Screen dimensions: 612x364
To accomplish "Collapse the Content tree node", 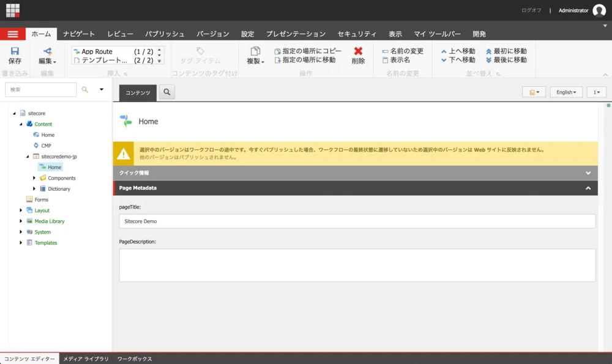I will pyautogui.click(x=21, y=124).
